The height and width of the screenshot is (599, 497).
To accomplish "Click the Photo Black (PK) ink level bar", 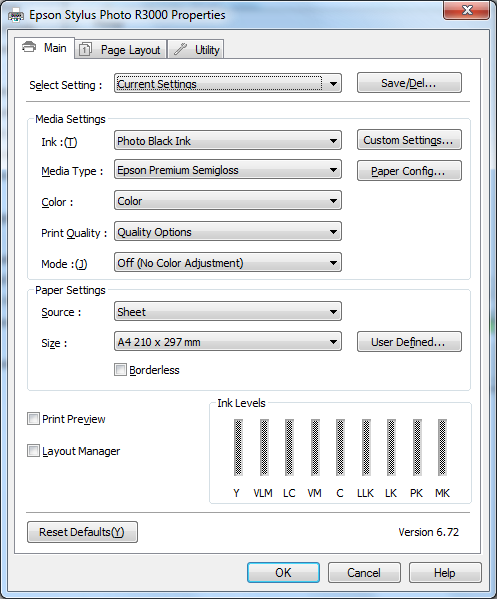I will pyautogui.click(x=417, y=447).
